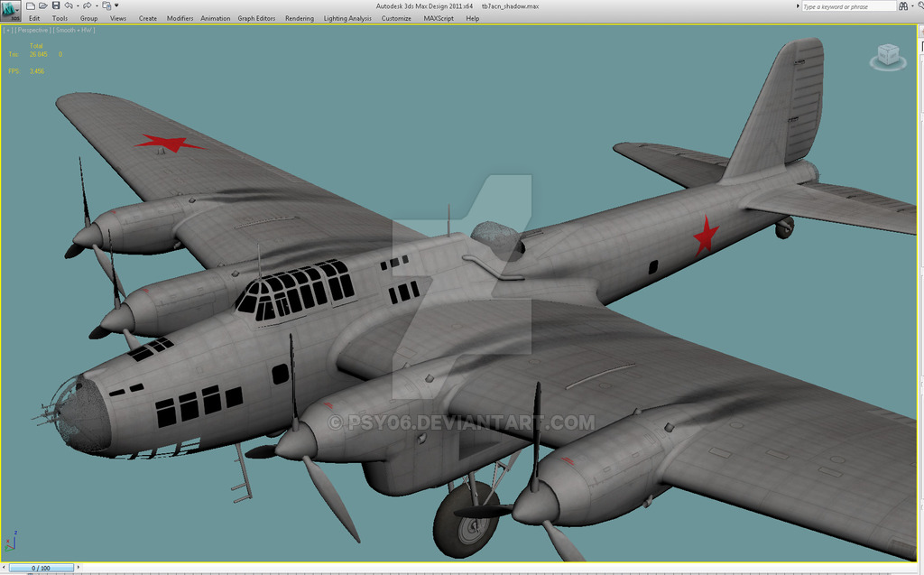Click the Open File folder icon
The width and height of the screenshot is (924, 575).
click(43, 5)
